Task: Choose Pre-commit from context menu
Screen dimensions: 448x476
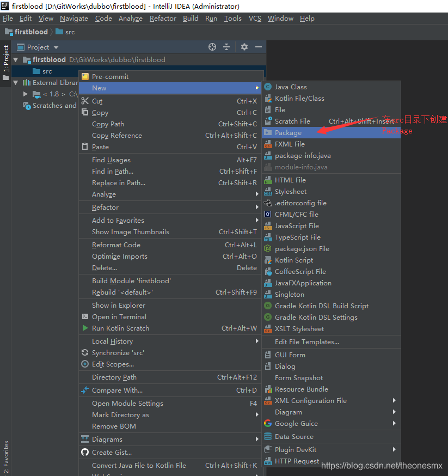Action: [x=170, y=76]
